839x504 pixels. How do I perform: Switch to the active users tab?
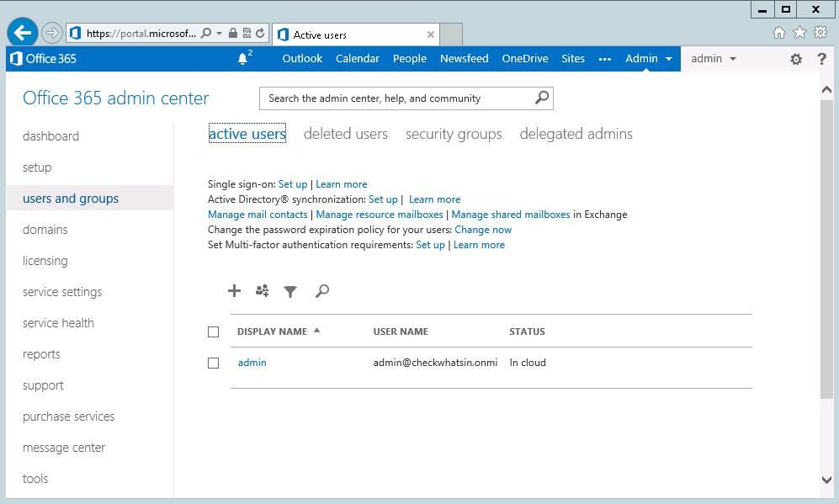(x=247, y=134)
